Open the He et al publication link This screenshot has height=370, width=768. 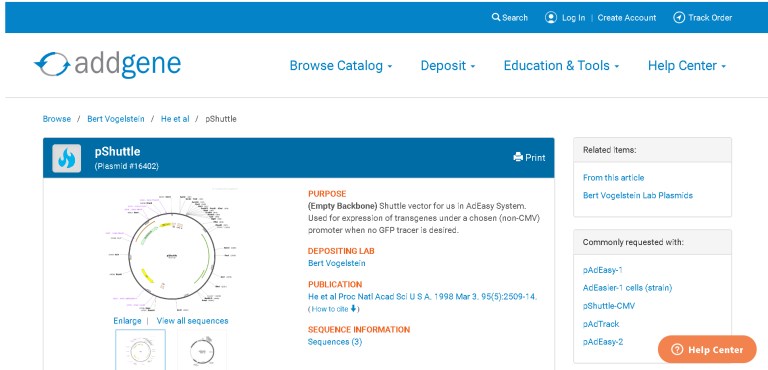coord(422,296)
